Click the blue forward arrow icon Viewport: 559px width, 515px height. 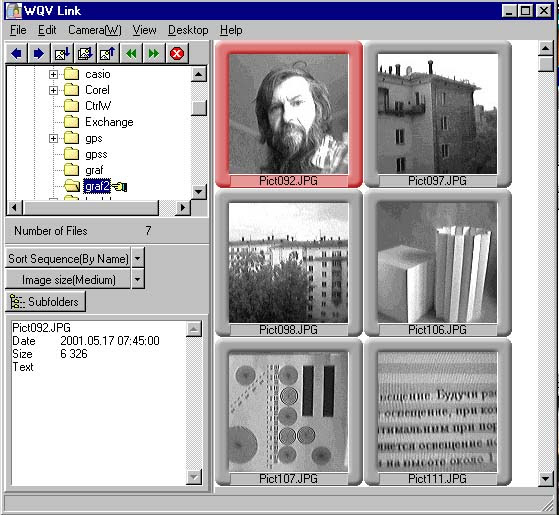[39, 54]
